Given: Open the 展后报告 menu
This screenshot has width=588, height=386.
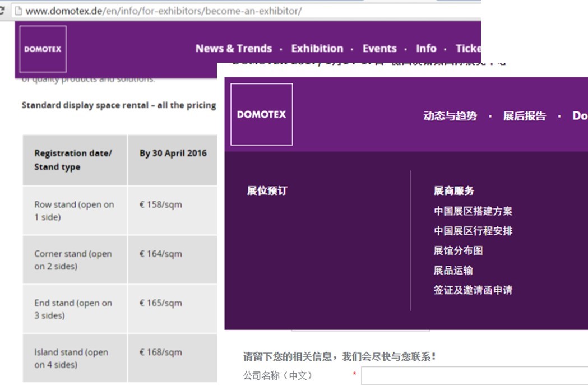Looking at the screenshot, I should [x=524, y=116].
